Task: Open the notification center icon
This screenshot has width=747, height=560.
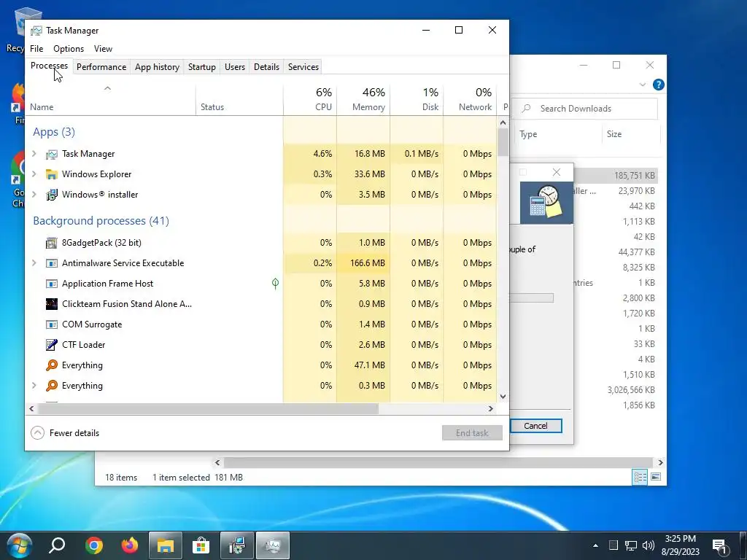Action: point(719,545)
